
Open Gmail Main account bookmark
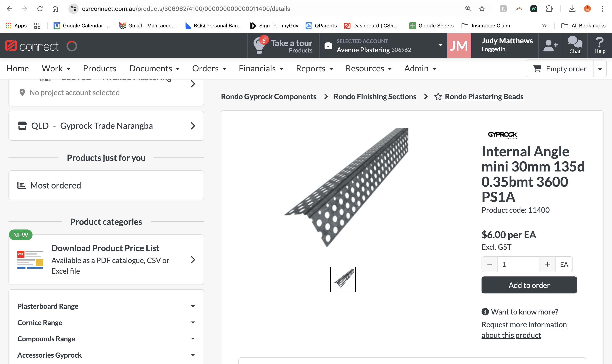pyautogui.click(x=147, y=25)
